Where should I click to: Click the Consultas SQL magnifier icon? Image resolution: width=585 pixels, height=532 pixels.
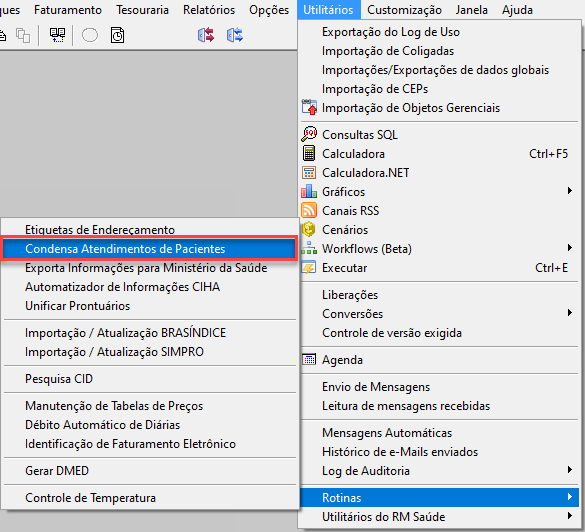coord(309,134)
